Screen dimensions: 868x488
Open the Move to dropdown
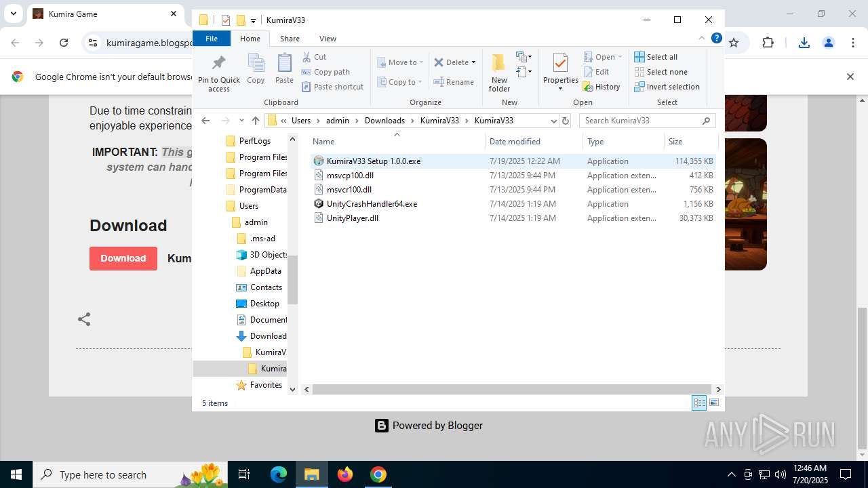(400, 62)
